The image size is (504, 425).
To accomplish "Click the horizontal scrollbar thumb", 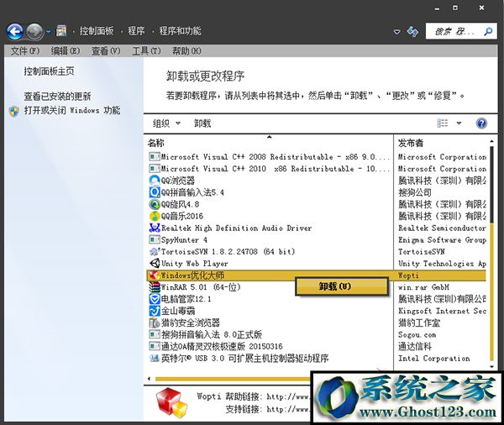I will point(233,379).
